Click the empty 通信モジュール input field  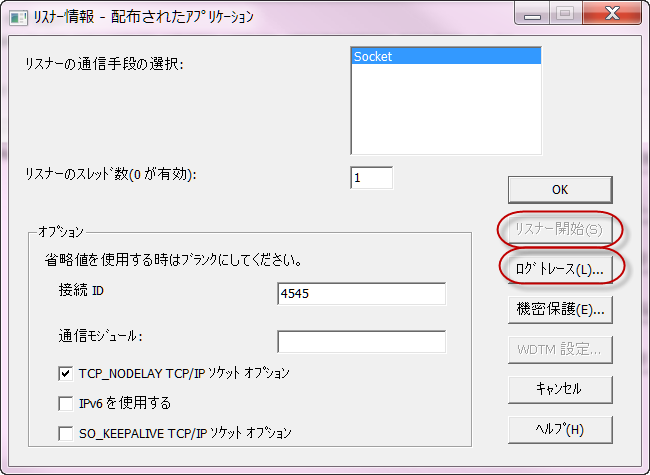(361, 342)
